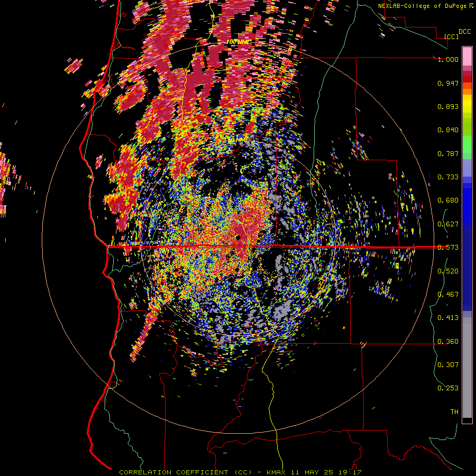Select the 0.840 scale value
Screen dimensions: 476x476
point(448,130)
